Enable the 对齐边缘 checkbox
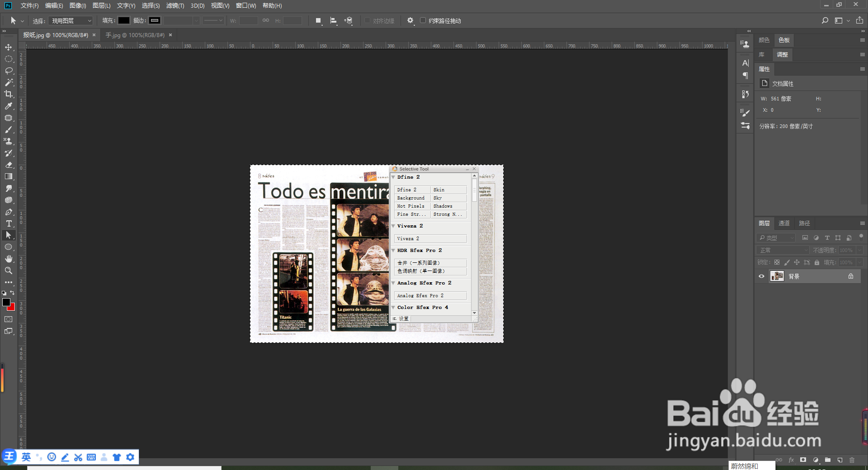This screenshot has width=868, height=470. [367, 20]
